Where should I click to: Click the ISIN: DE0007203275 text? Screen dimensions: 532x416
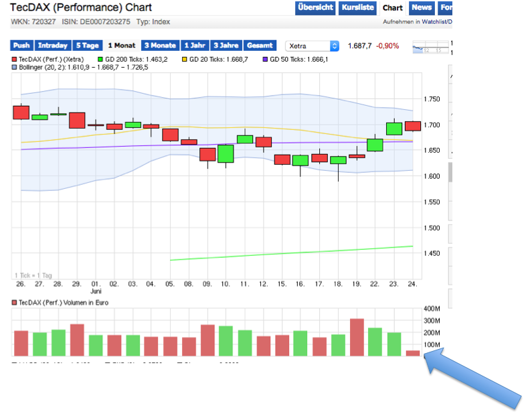[x=96, y=21]
